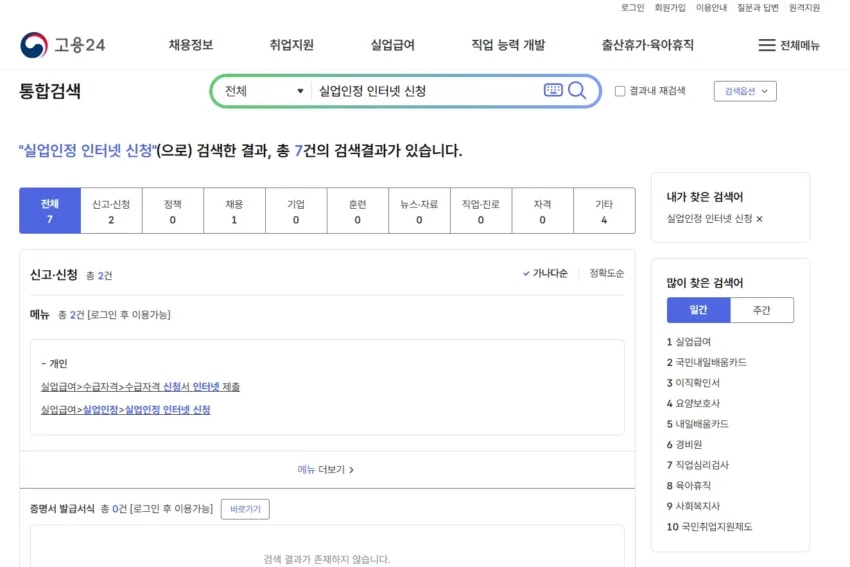Click popular keyword 요양보호사
The image size is (850, 567).
693,403
